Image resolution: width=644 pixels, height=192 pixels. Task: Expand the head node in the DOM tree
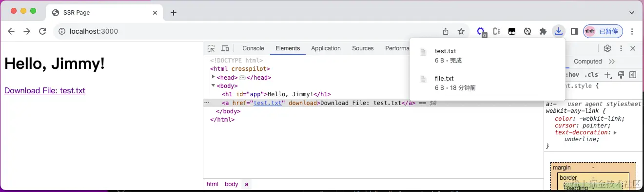[x=213, y=77]
